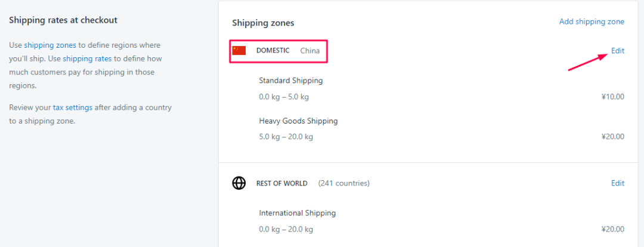
Task: Click the '241 countries' count text
Action: point(344,183)
